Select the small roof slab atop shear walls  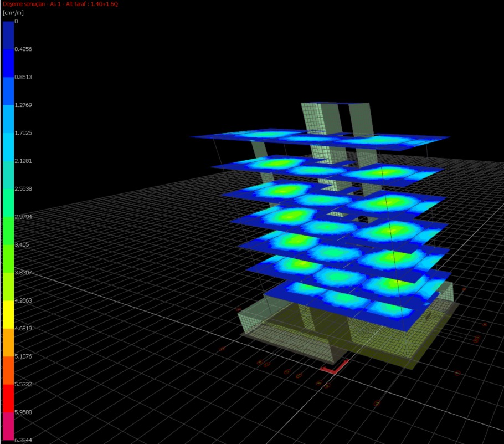(x=335, y=103)
